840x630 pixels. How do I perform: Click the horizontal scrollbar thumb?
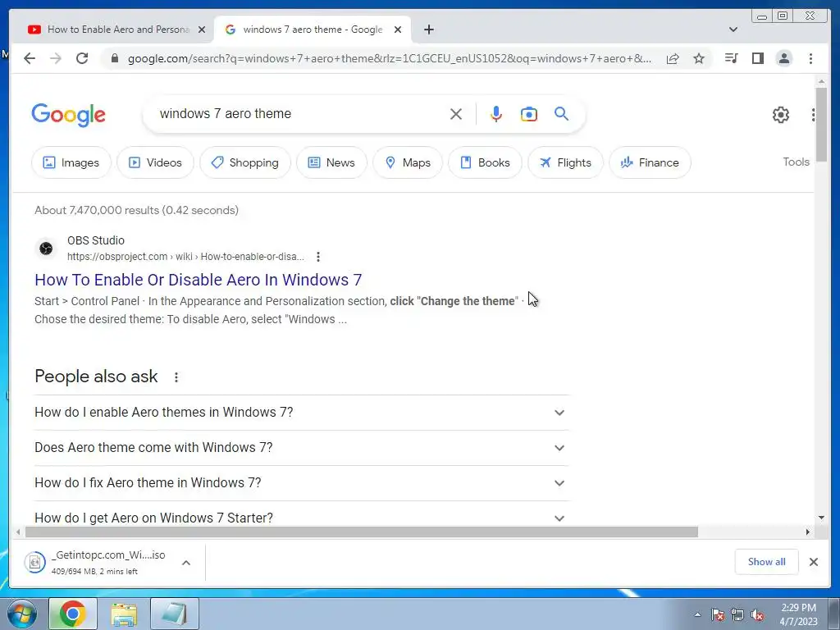tap(362, 532)
